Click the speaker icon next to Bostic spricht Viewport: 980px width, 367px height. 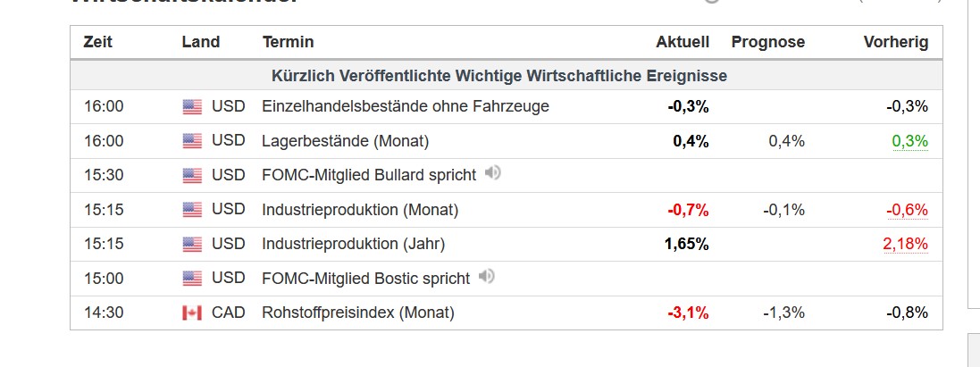point(486,276)
